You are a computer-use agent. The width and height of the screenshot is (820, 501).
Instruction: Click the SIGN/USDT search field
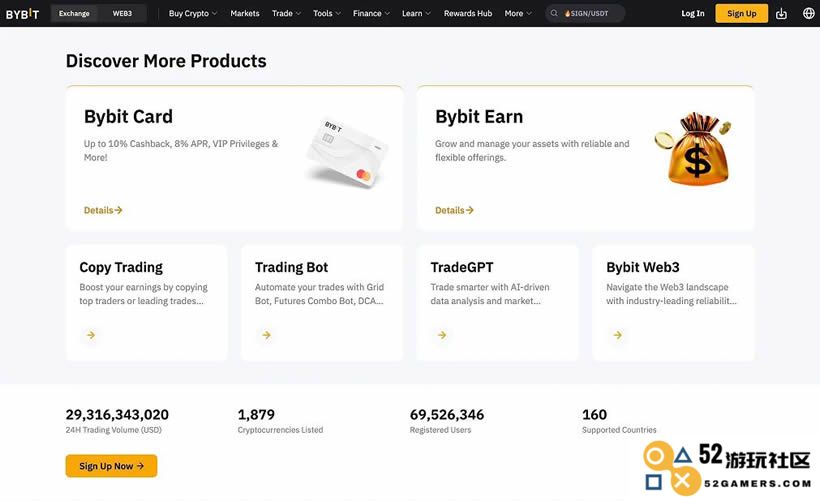pyautogui.click(x=586, y=14)
